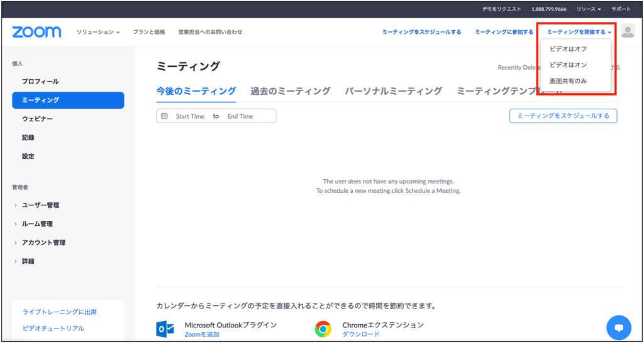Expand ルーム管理 in the sidebar
This screenshot has height=343, width=644.
(x=37, y=224)
